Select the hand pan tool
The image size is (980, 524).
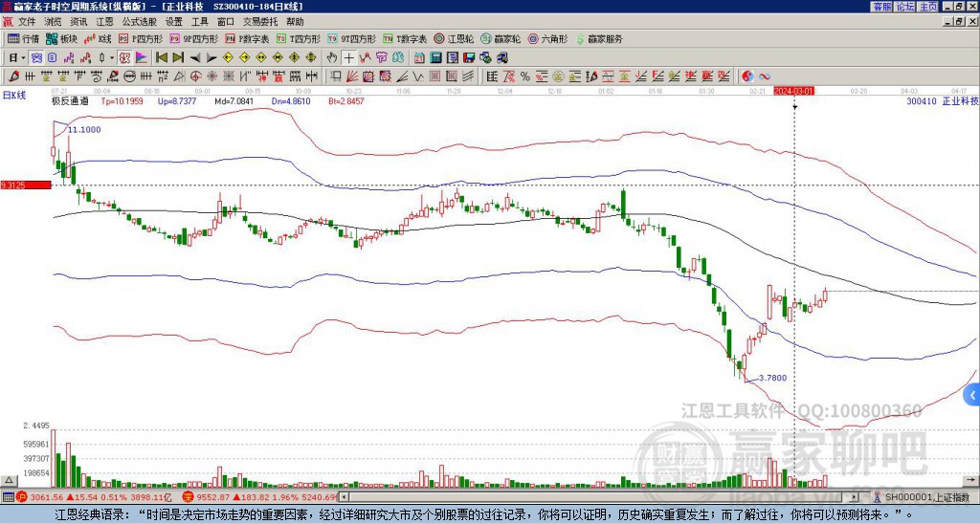tap(332, 58)
